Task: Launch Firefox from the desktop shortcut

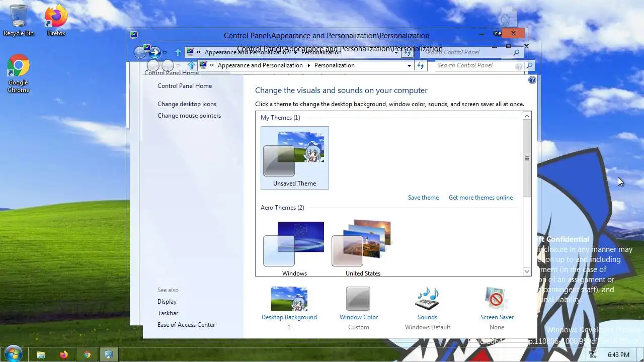Action: pos(56,20)
